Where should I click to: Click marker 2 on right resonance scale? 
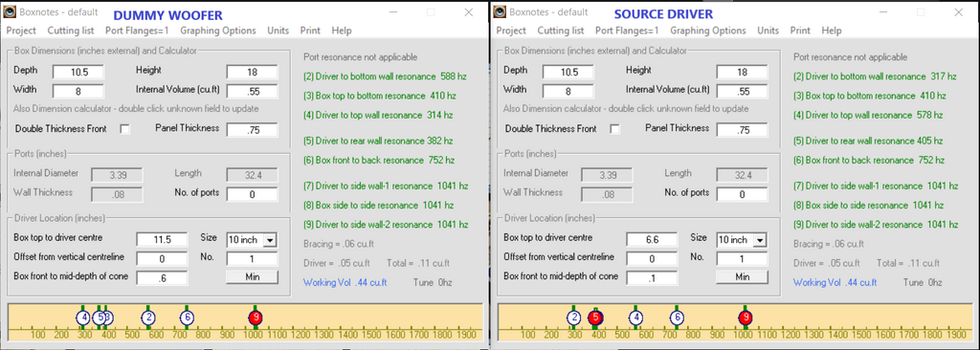pos(574,317)
